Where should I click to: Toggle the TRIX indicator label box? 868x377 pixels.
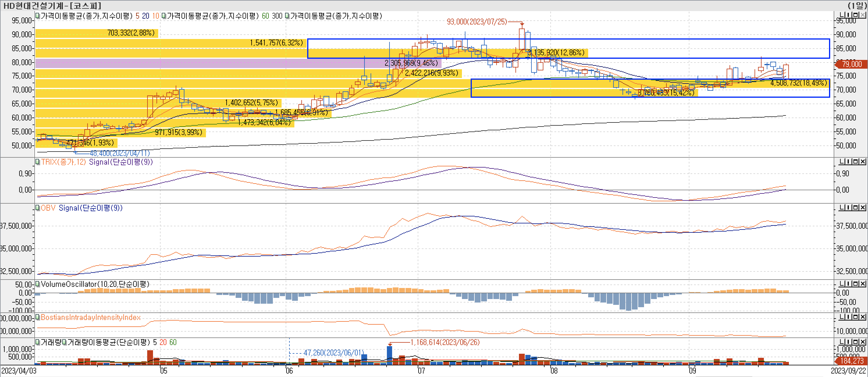38,162
